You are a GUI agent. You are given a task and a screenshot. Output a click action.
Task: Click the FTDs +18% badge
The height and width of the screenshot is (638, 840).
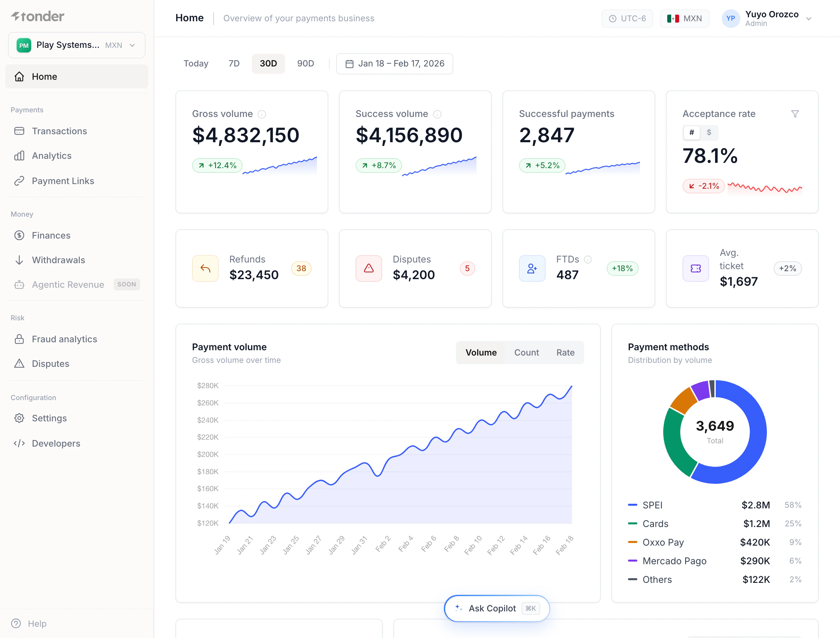click(x=622, y=268)
